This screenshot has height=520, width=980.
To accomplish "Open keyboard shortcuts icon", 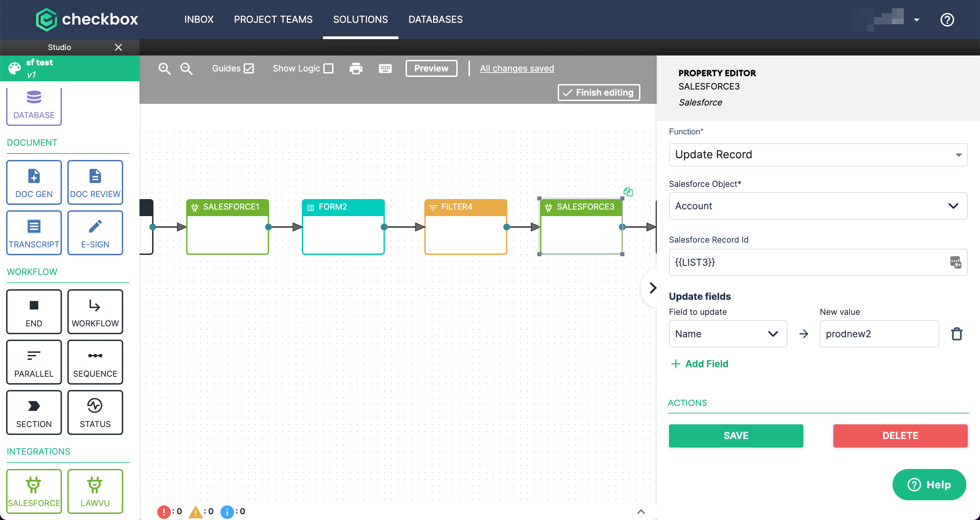I will [385, 68].
